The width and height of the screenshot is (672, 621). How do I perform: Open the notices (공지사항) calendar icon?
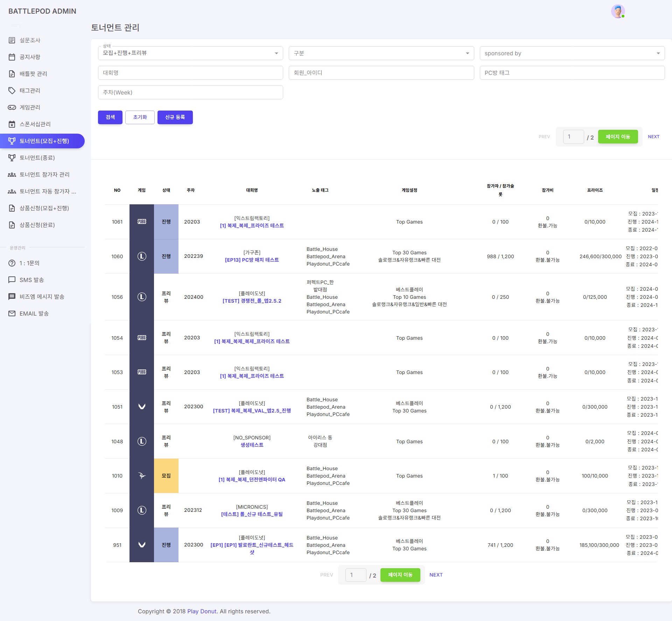[12, 57]
